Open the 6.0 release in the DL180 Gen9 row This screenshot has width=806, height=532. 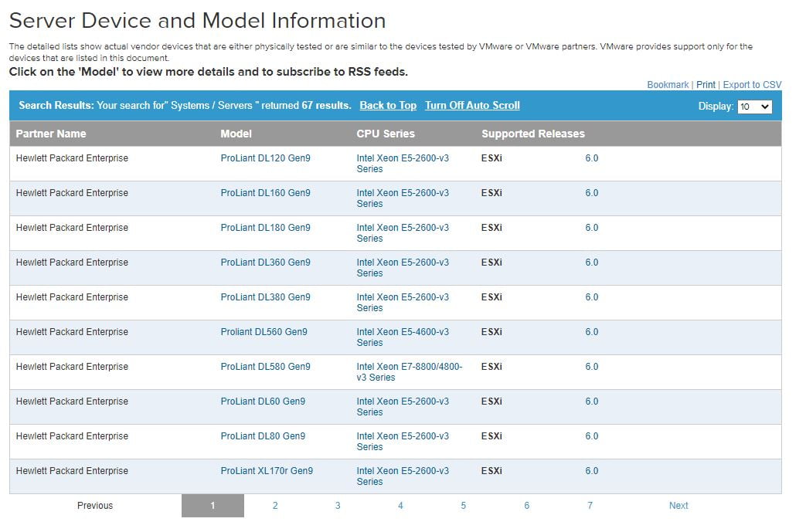pos(592,228)
